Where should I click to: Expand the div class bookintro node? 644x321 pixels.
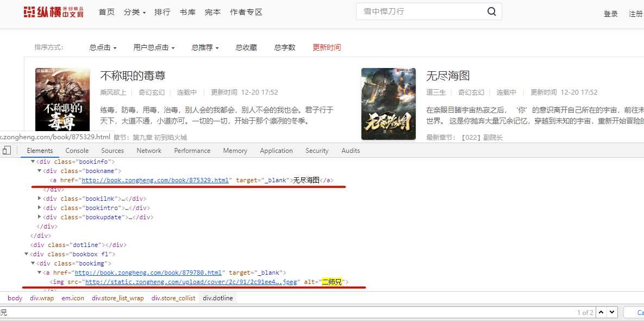pyautogui.click(x=40, y=208)
